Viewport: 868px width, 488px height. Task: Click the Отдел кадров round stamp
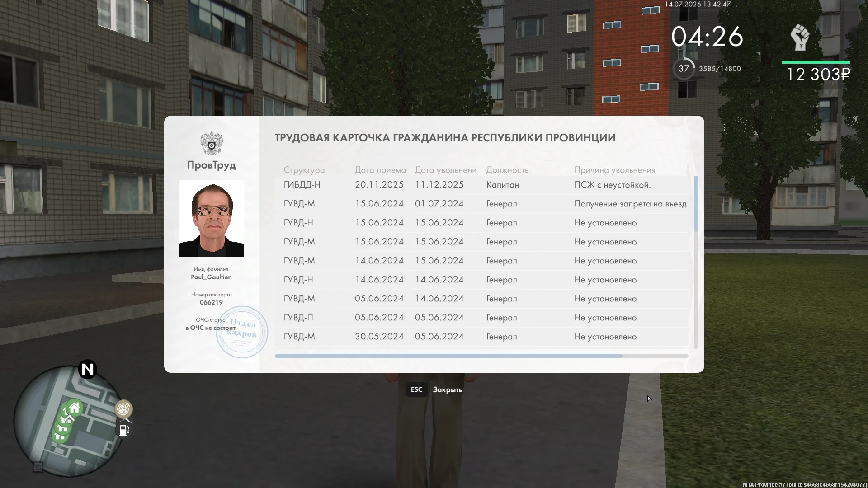click(x=242, y=332)
